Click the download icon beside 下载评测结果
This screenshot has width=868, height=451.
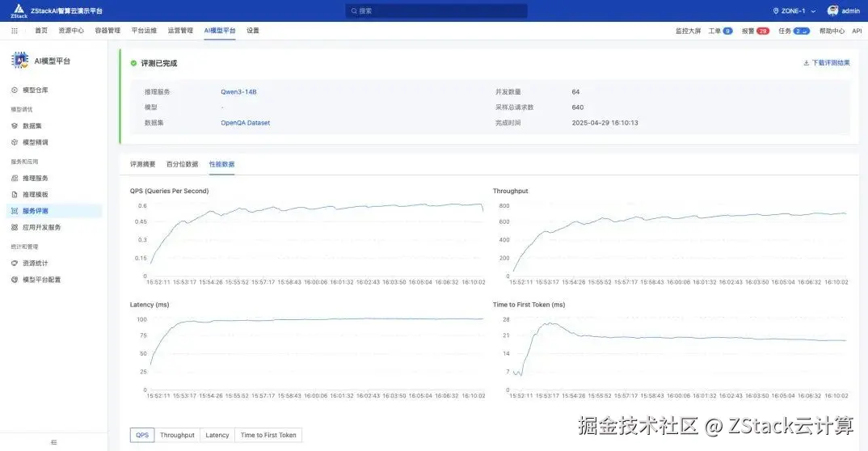click(x=806, y=63)
